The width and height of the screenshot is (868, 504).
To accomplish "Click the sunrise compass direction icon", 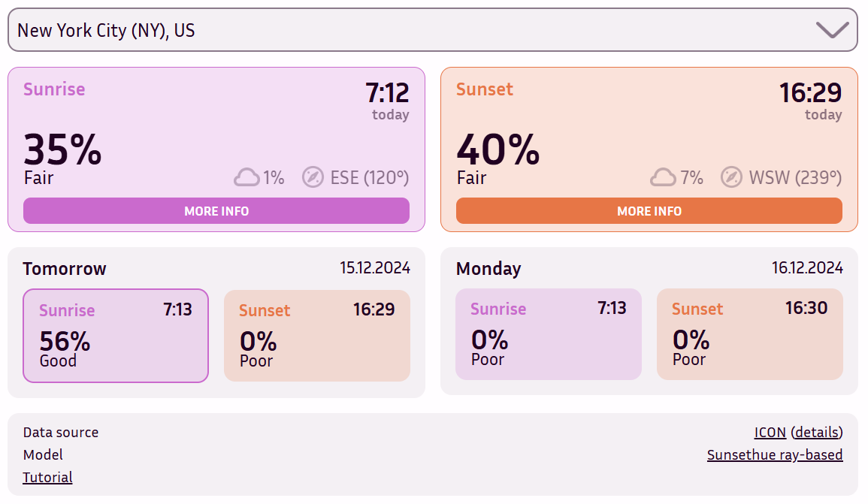I will click(x=313, y=177).
